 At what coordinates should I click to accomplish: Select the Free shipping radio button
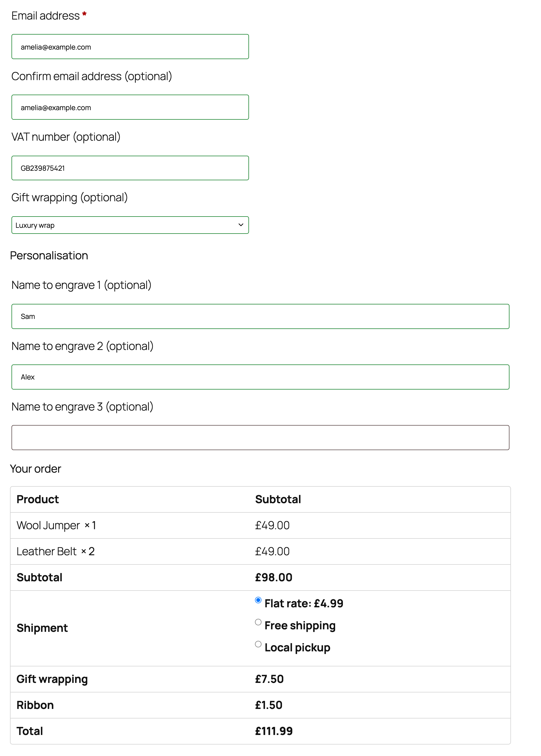(258, 622)
